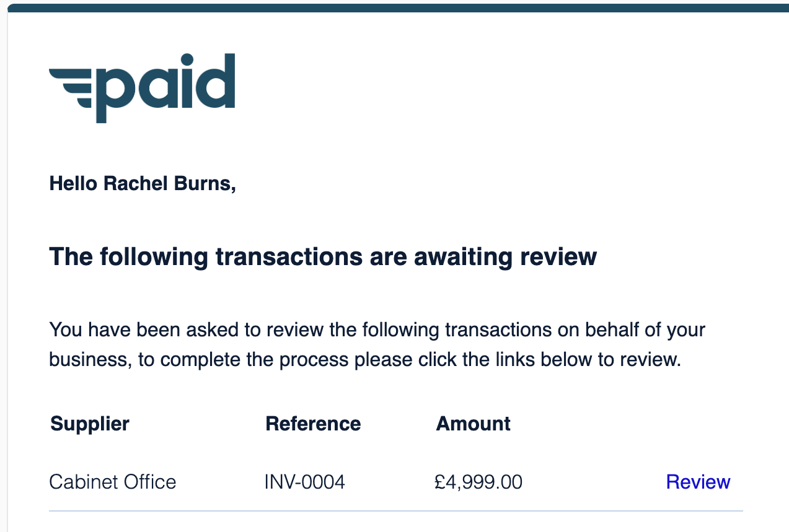Click the £4,999.00 amount value
This screenshot has height=532, width=789.
pos(478,482)
